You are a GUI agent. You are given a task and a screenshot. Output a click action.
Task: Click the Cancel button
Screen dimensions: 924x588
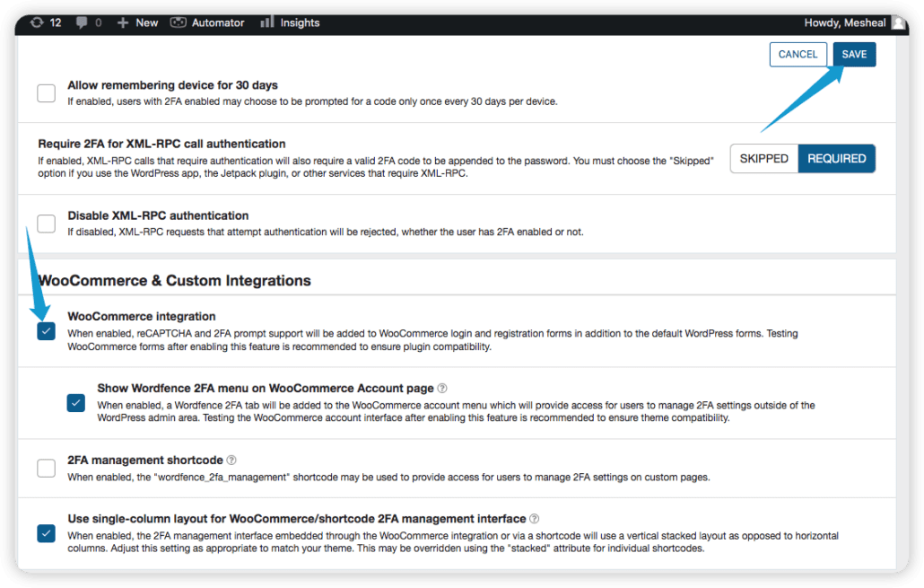coord(798,54)
